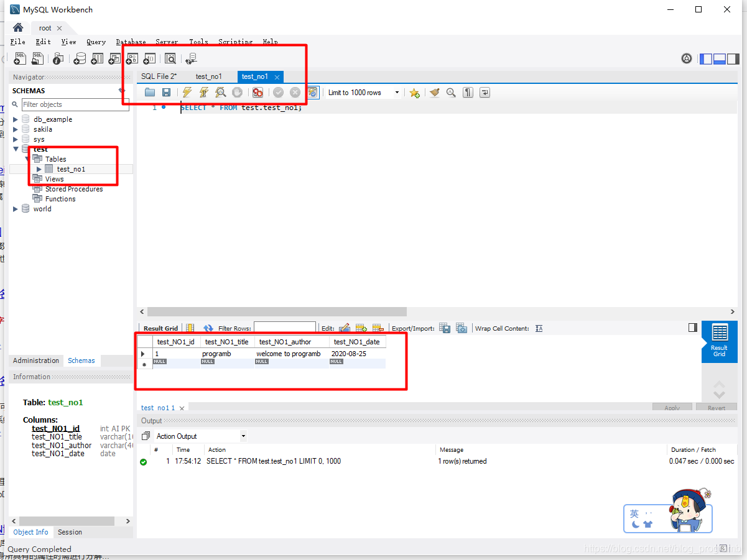747x560 pixels.
Task: Toggle the secondary sidebar panel visibility
Action: tap(733, 58)
